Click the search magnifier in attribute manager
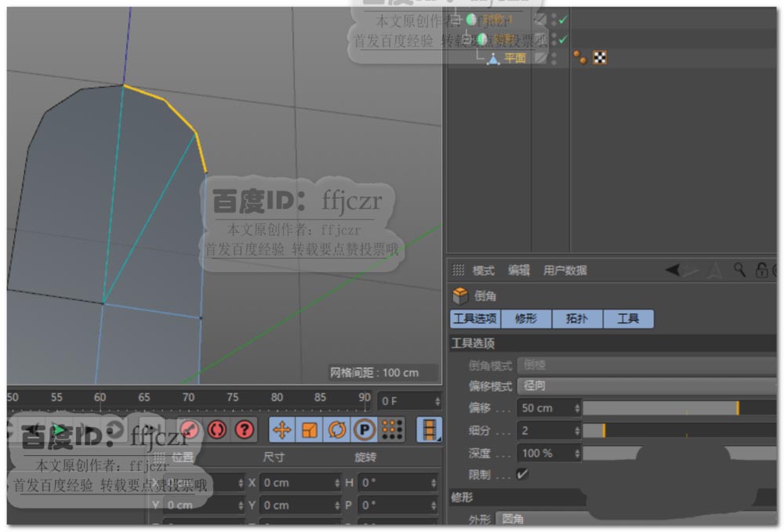The image size is (784, 532). [739, 270]
